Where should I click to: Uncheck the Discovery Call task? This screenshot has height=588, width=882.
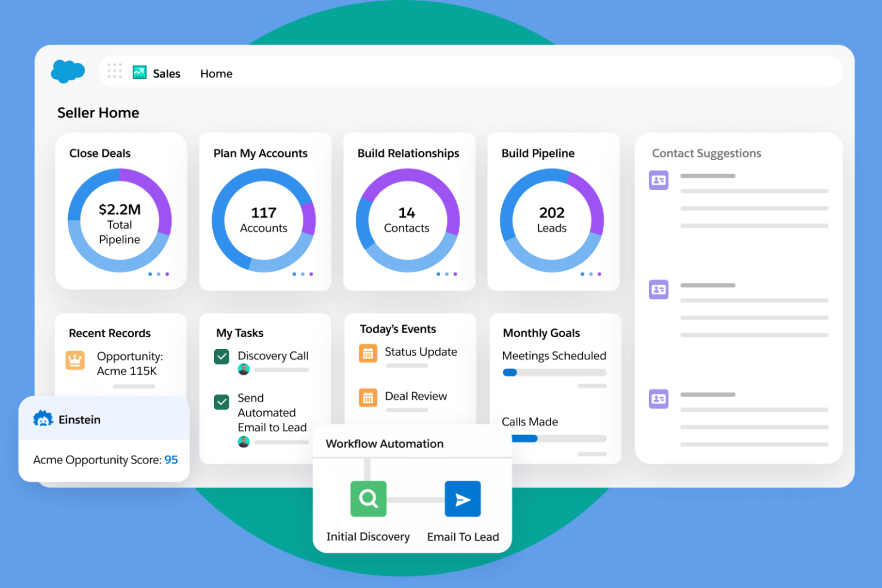pos(221,356)
